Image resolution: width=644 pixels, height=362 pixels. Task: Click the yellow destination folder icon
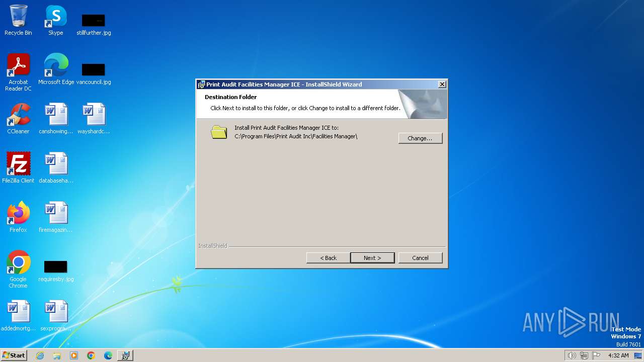click(219, 132)
